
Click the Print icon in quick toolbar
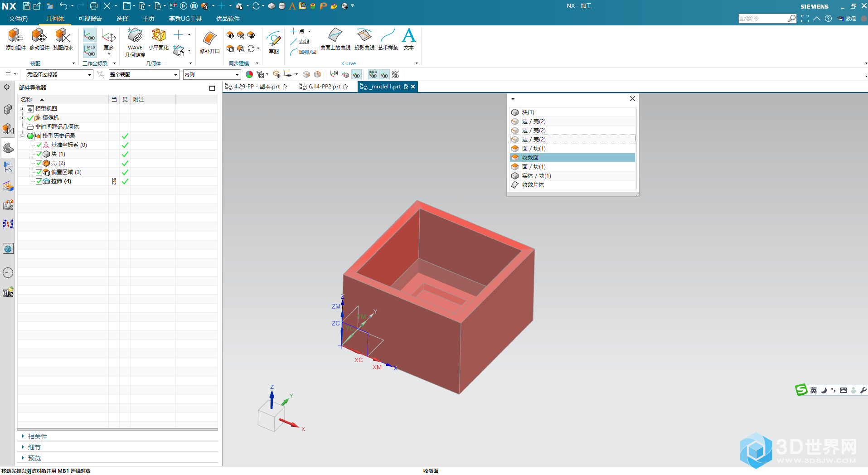pos(94,6)
